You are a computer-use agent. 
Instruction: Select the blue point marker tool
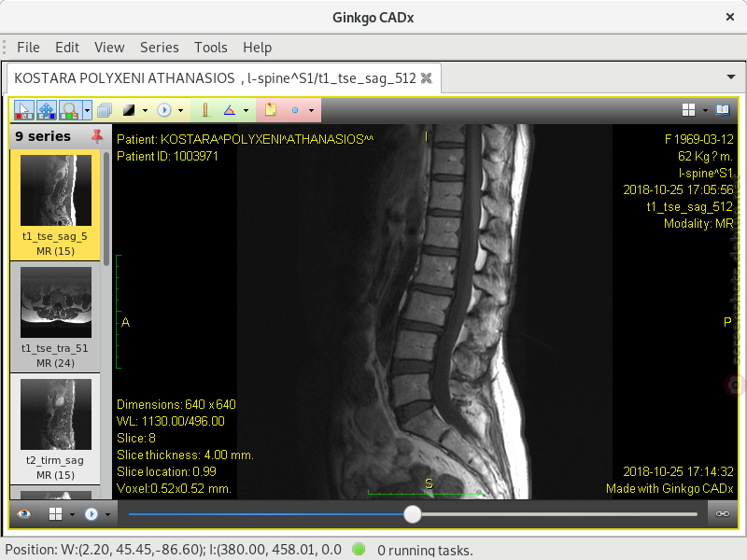295,110
